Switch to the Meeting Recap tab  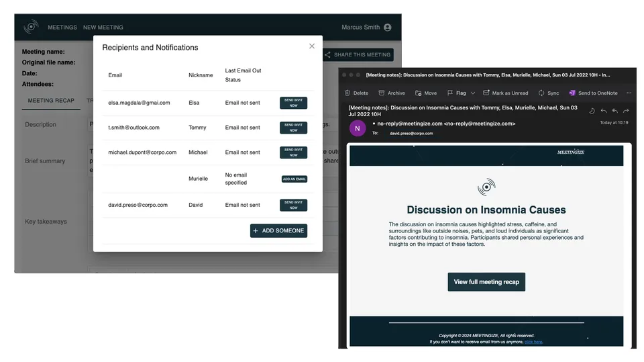point(51,101)
